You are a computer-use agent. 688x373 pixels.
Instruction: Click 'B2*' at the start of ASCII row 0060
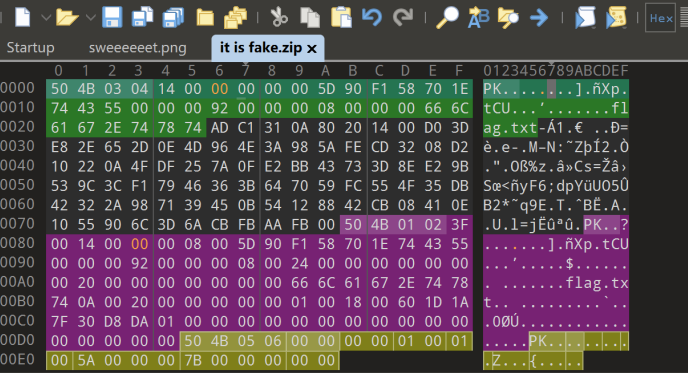point(497,205)
